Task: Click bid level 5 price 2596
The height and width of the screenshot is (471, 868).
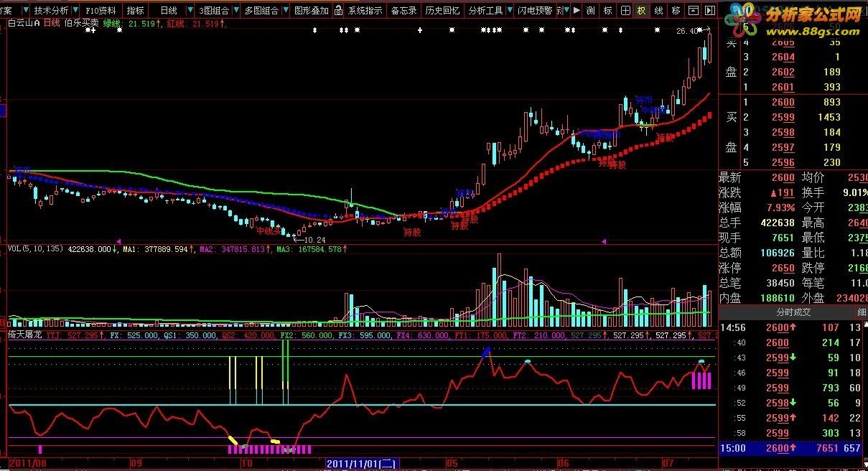Action: [x=783, y=162]
